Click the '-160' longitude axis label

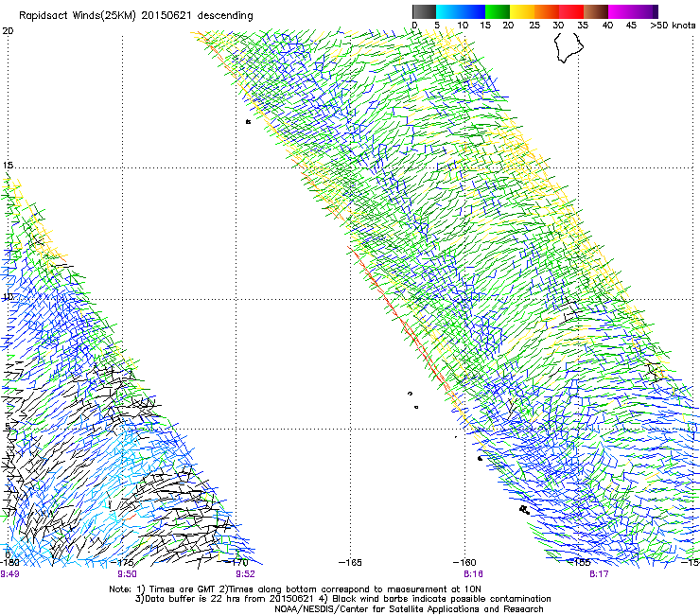point(464,563)
